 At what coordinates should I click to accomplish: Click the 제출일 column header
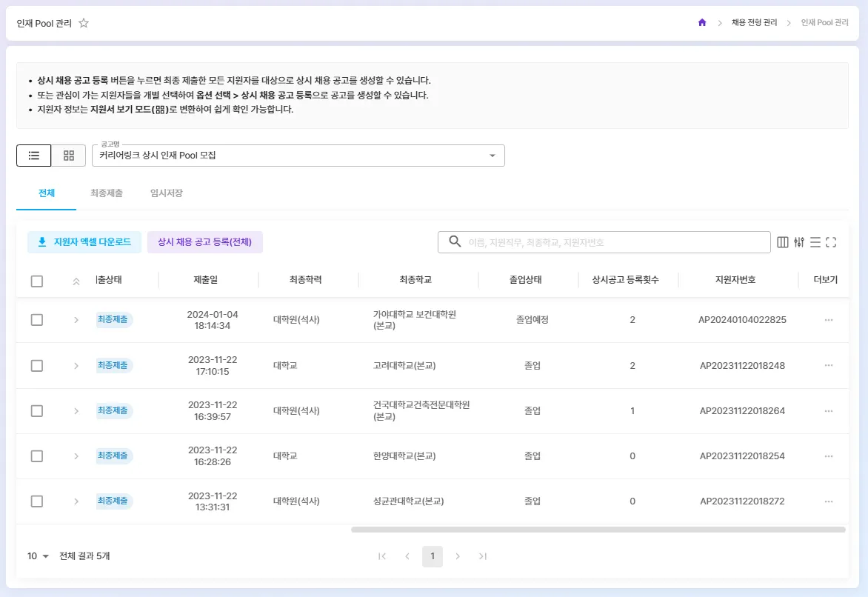205,280
